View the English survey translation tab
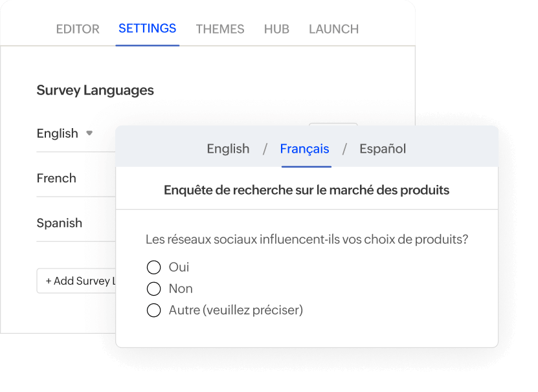The height and width of the screenshot is (392, 538). pos(228,149)
